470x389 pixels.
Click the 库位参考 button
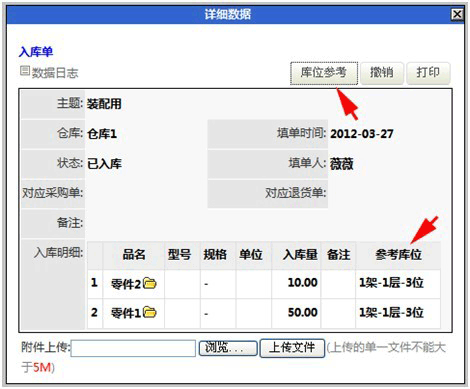click(x=324, y=73)
